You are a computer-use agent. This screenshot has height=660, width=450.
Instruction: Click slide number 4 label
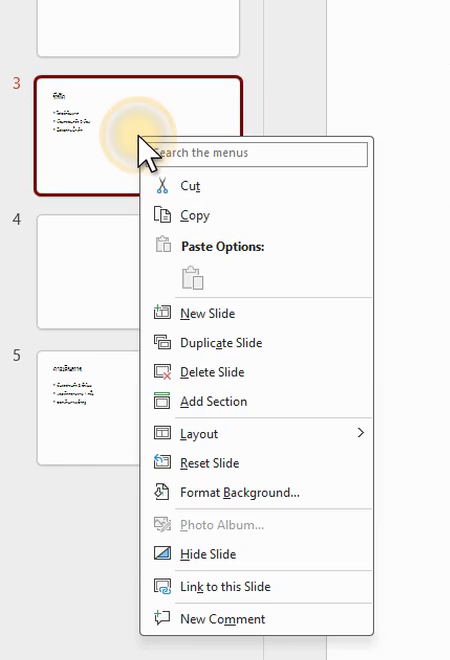[x=16, y=219]
